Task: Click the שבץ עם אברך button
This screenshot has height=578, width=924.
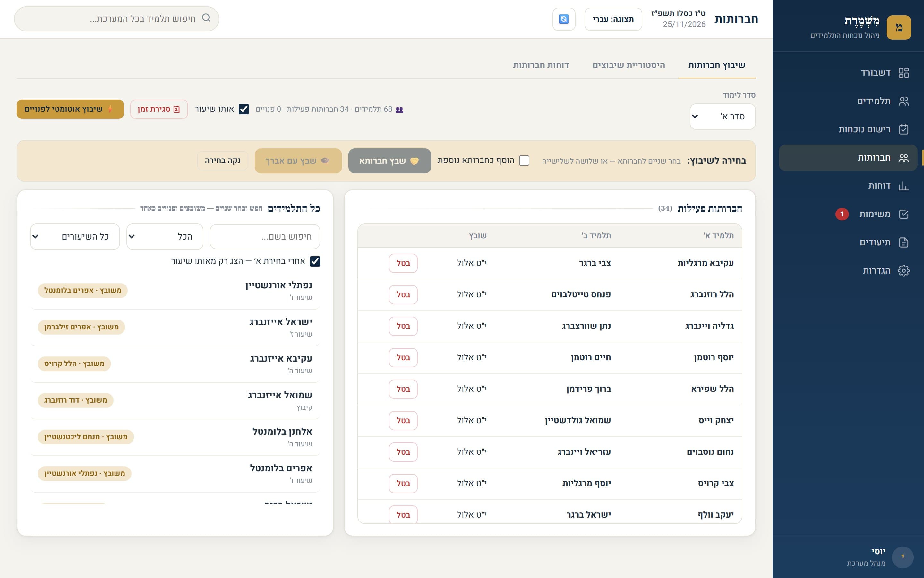Action: [298, 161]
